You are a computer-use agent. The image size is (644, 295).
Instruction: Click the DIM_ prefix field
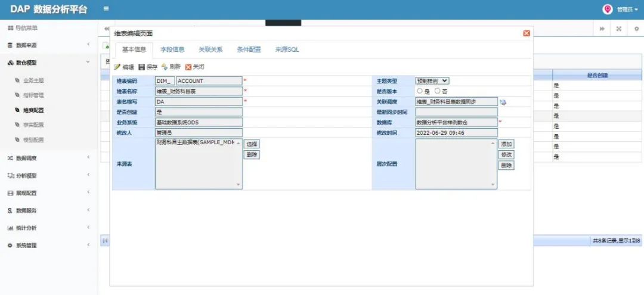pyautogui.click(x=165, y=81)
